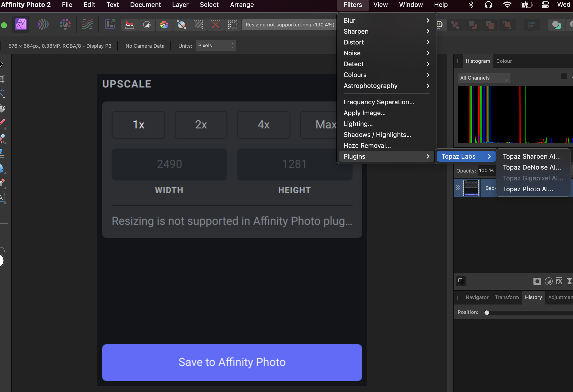This screenshot has width=573, height=392.
Task: Select the Photo Persona icon
Action: (21, 24)
